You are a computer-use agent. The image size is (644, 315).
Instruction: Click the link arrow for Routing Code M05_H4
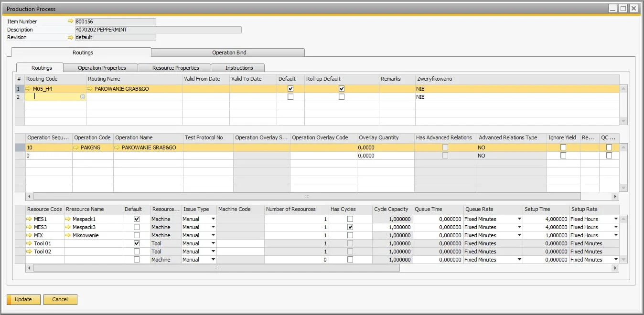29,89
